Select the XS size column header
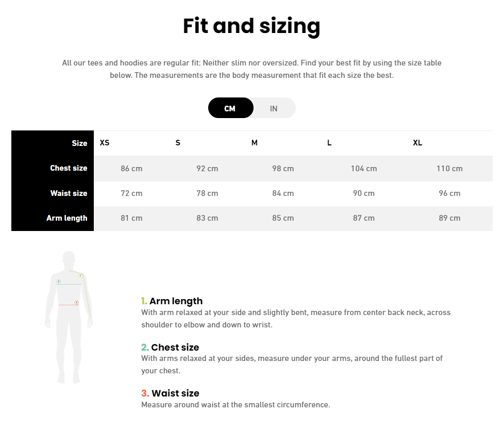 [105, 143]
